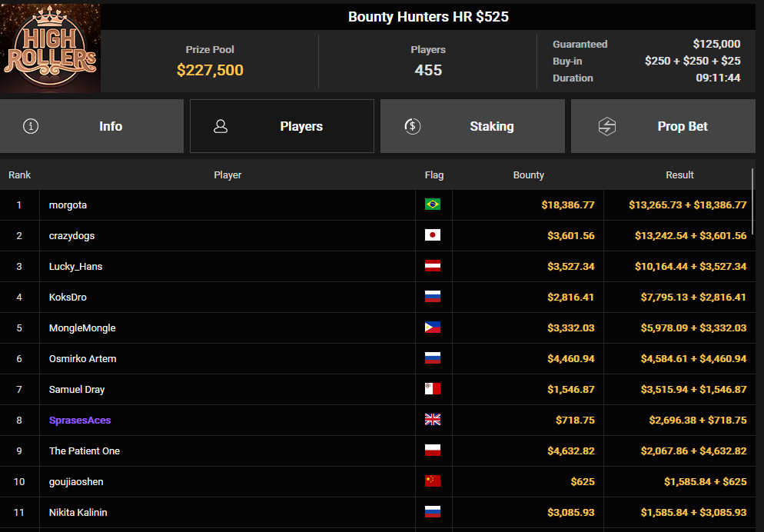Switch to the Staking tab
This screenshot has height=532, width=764.
473,126
